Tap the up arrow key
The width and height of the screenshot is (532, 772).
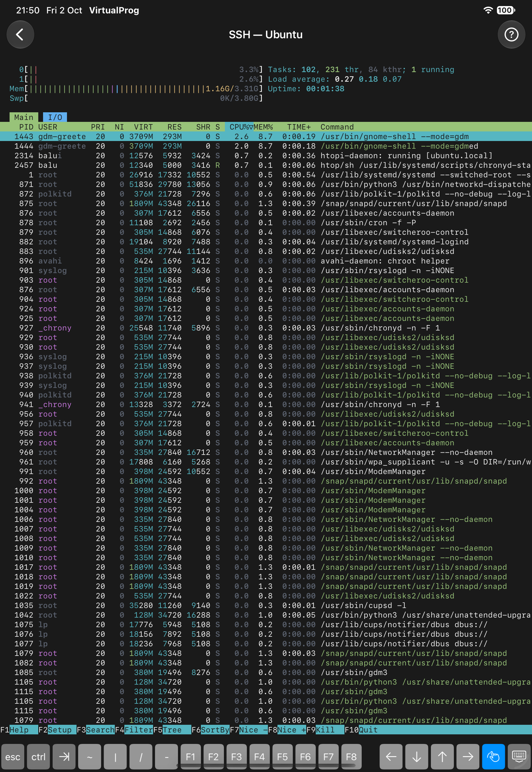pyautogui.click(x=442, y=757)
